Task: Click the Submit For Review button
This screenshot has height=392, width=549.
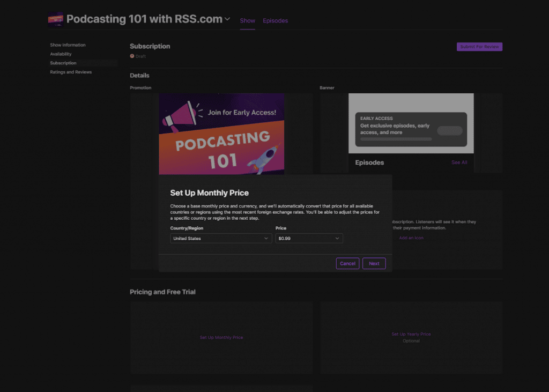Action: [x=479, y=47]
